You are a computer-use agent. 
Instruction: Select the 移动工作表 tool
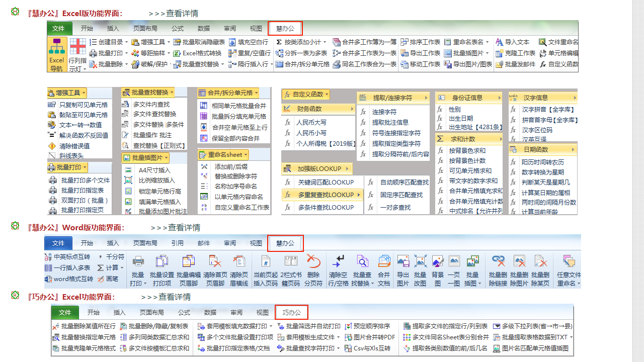tap(421, 64)
